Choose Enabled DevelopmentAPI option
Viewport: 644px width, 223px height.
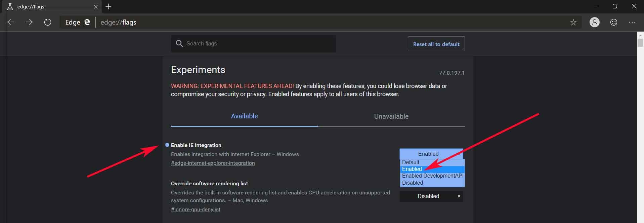coord(432,176)
